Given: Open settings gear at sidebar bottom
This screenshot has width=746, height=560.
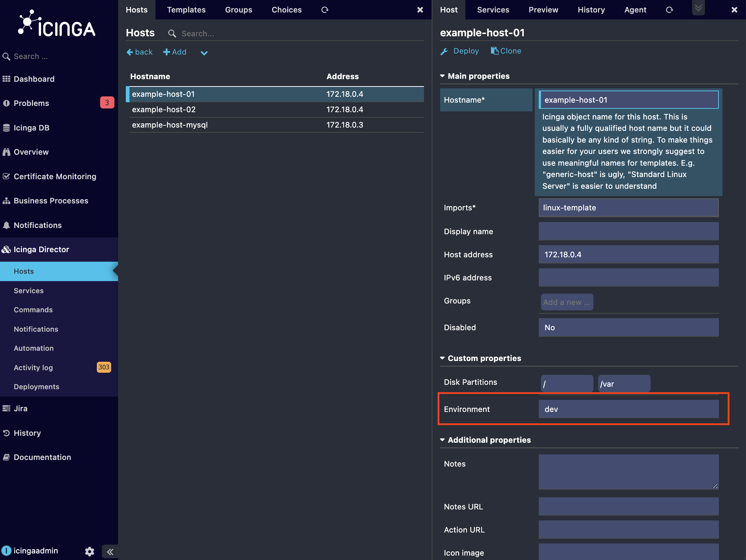Looking at the screenshot, I should click(89, 551).
